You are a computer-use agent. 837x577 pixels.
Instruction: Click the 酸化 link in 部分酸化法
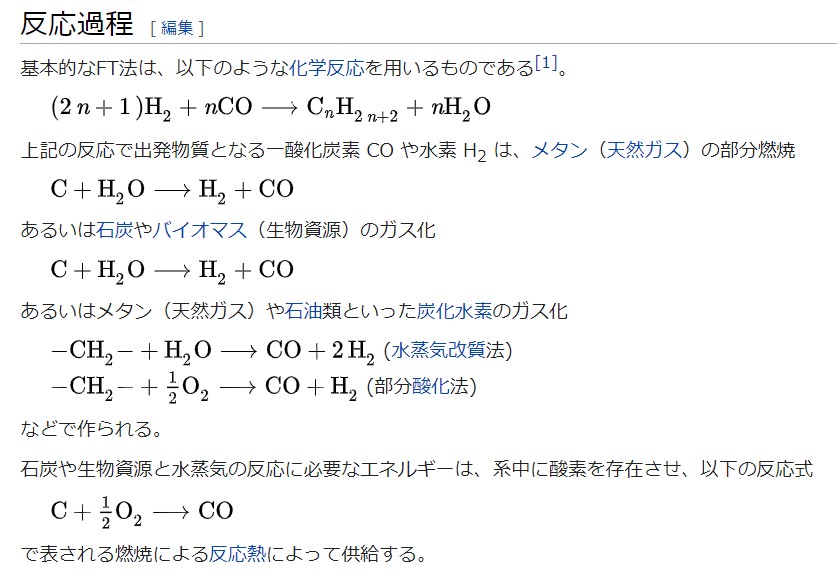(428, 386)
